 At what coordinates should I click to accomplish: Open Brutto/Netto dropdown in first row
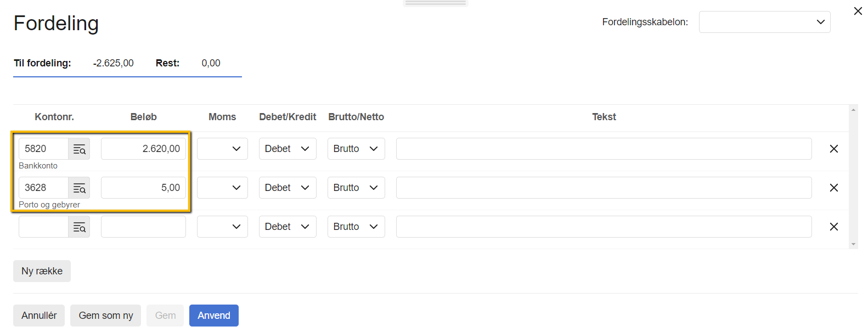tap(356, 149)
